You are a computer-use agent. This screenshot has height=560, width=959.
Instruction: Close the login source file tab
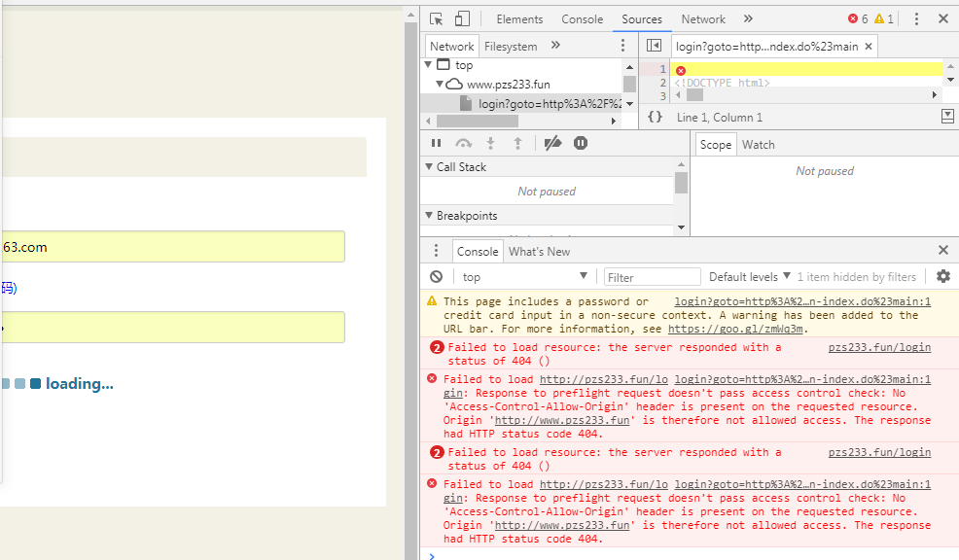tap(869, 46)
